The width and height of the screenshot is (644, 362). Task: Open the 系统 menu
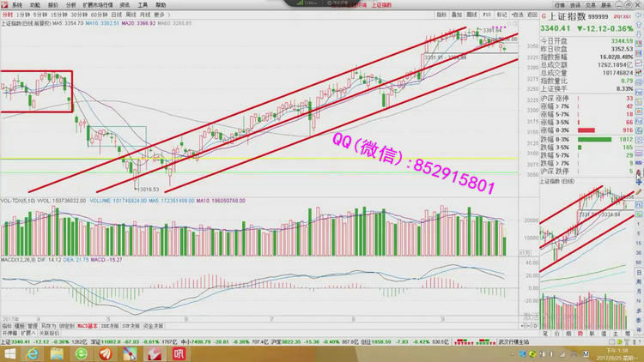pyautogui.click(x=16, y=5)
